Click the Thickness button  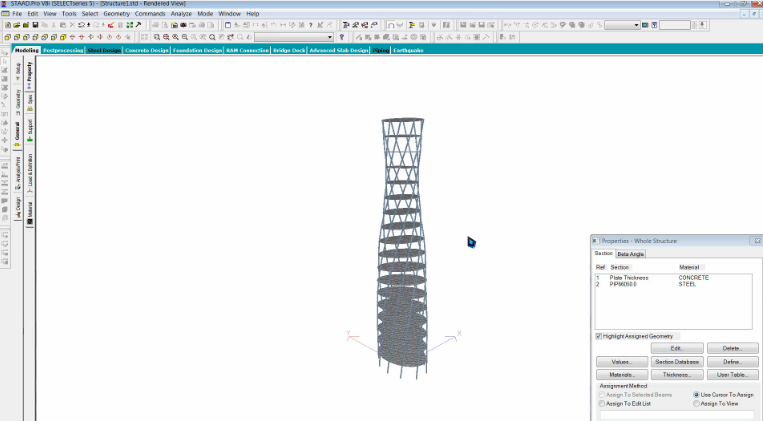coord(677,375)
